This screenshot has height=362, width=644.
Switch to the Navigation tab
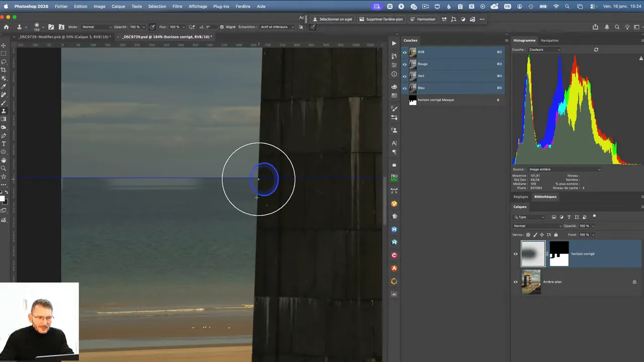[549, 40]
